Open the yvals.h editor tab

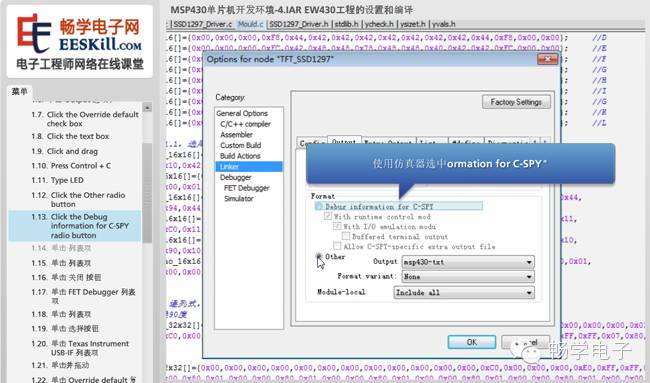click(x=444, y=24)
